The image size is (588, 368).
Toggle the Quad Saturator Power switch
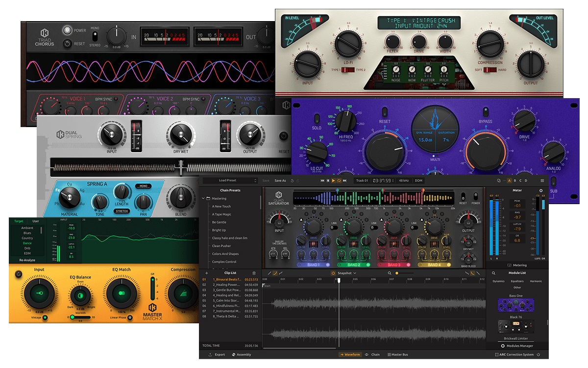[476, 196]
